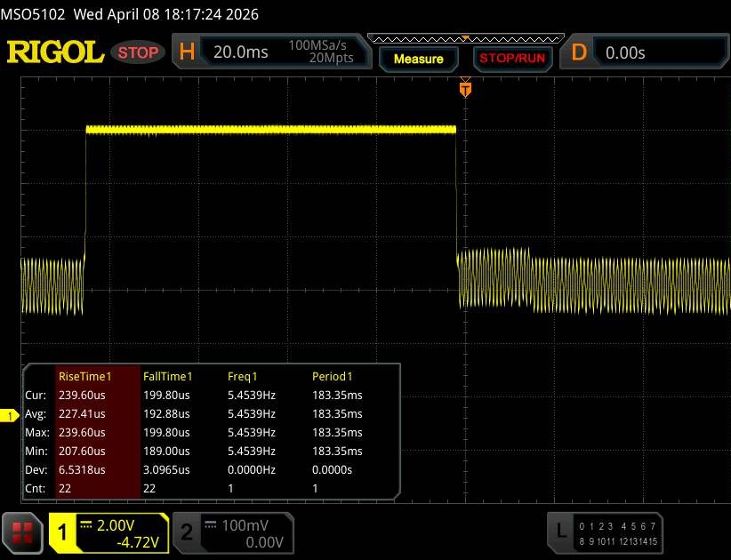Toggle the channel 1 number badge

pos(63,532)
